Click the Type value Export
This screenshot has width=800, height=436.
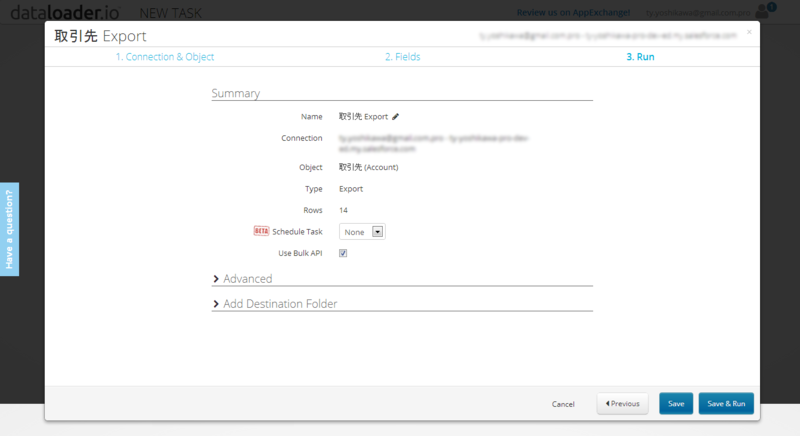pos(351,189)
